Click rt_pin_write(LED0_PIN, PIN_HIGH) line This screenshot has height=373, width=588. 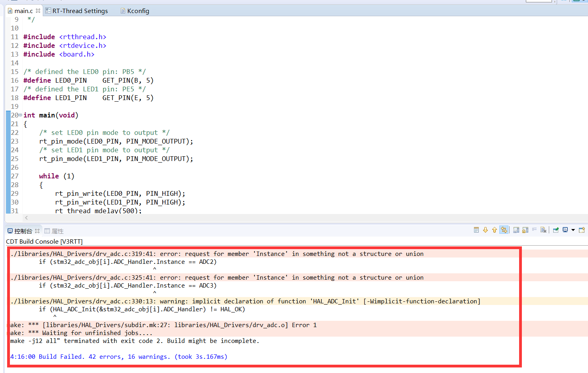pyautogui.click(x=120, y=193)
